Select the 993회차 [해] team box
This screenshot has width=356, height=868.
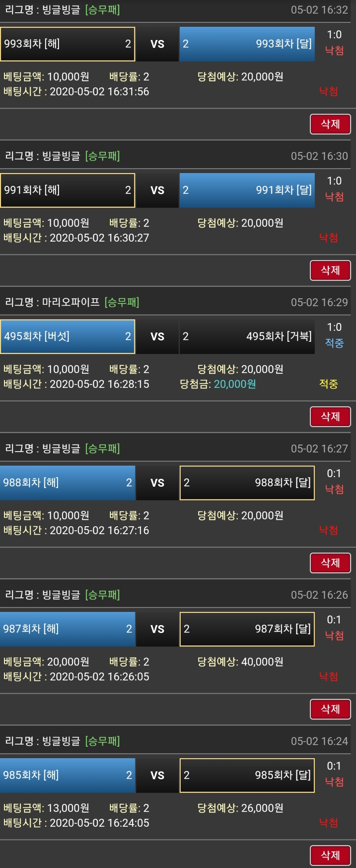click(x=68, y=44)
